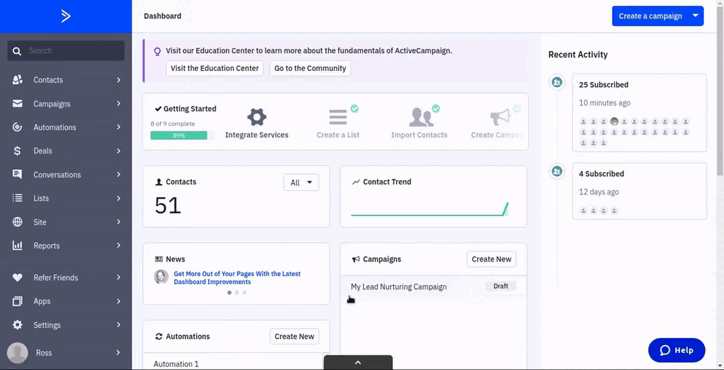Screen dimensions: 724x370
Task: Click the Create a List step icon
Action: point(338,117)
